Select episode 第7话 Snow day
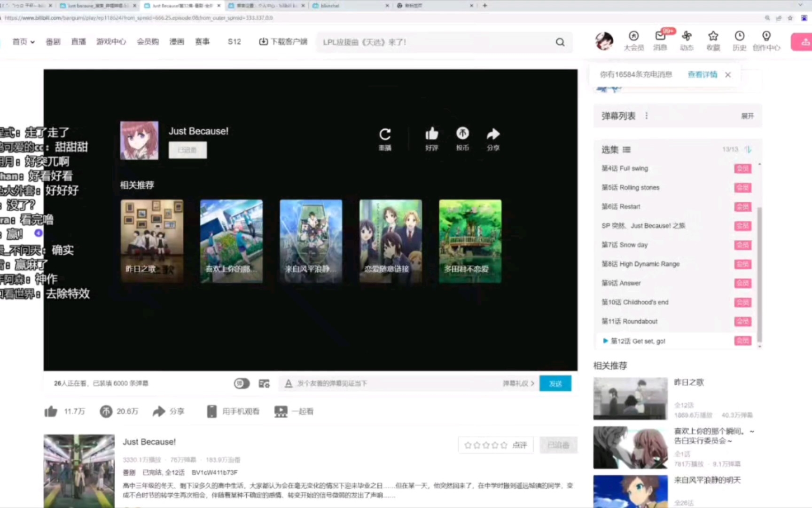Viewport: 812px width, 508px height. point(676,245)
